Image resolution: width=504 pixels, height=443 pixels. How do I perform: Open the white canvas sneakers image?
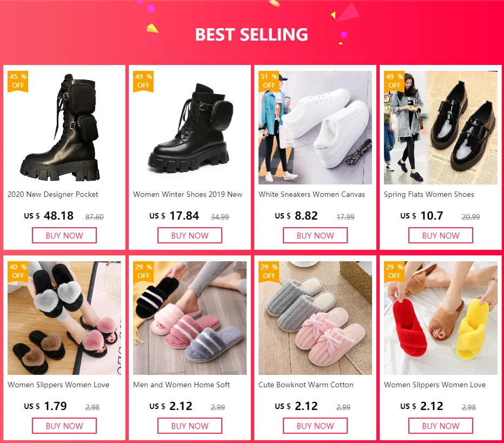click(x=315, y=128)
